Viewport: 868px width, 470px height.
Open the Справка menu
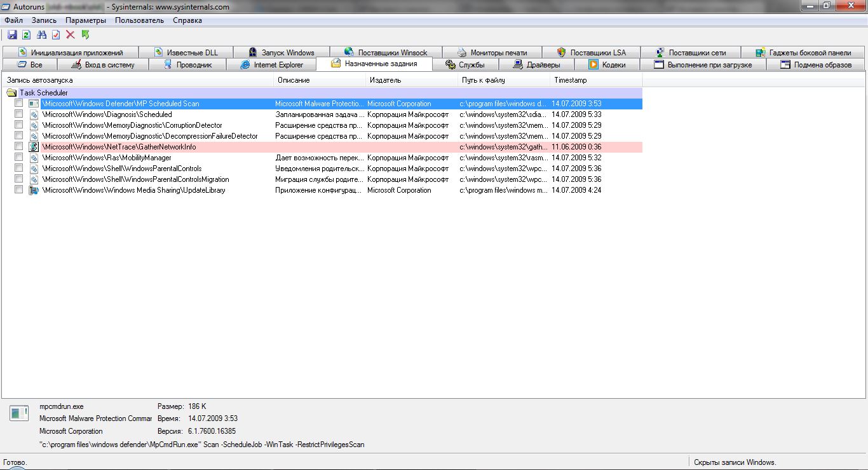[x=187, y=20]
